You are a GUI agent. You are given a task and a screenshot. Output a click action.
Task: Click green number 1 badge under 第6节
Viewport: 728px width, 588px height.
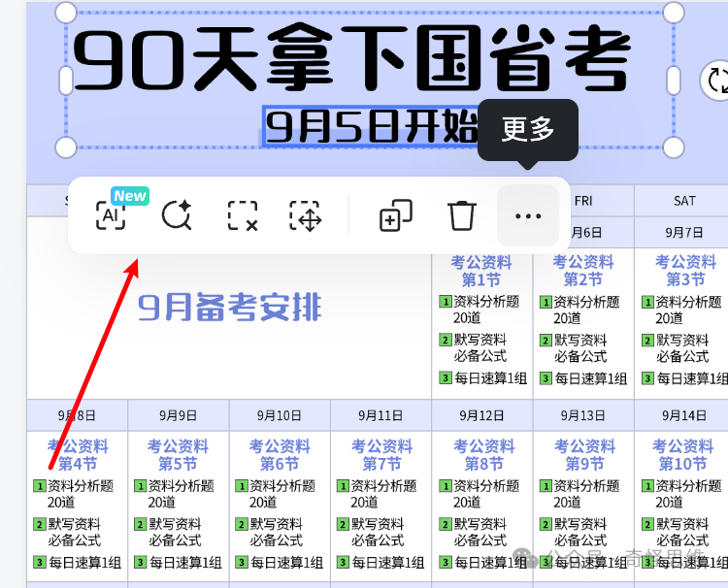[x=242, y=486]
